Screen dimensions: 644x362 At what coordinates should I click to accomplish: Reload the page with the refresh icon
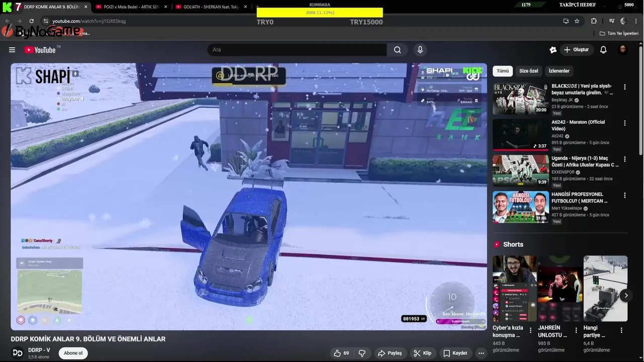[x=31, y=21]
